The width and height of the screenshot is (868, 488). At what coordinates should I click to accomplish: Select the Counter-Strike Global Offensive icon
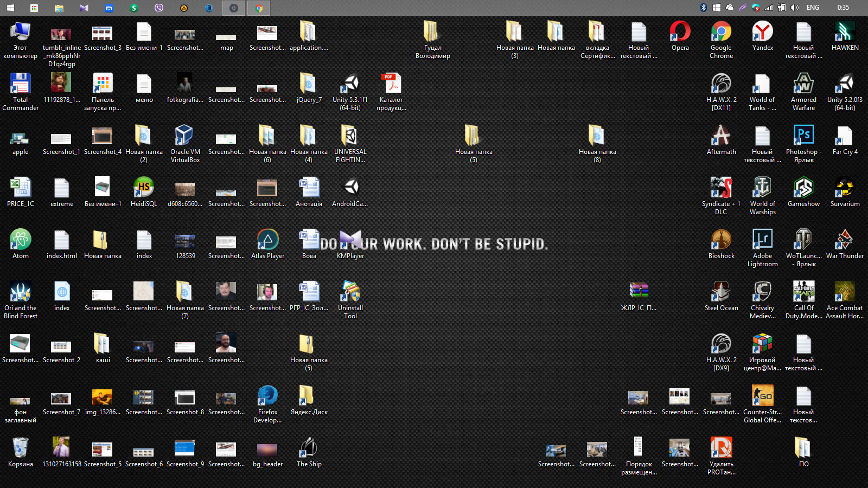pyautogui.click(x=762, y=396)
